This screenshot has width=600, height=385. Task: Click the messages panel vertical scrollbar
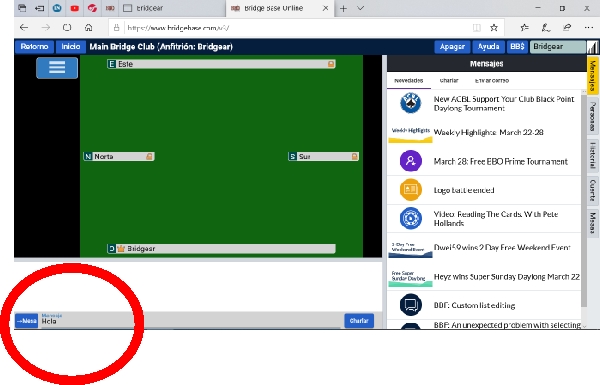pyautogui.click(x=584, y=200)
